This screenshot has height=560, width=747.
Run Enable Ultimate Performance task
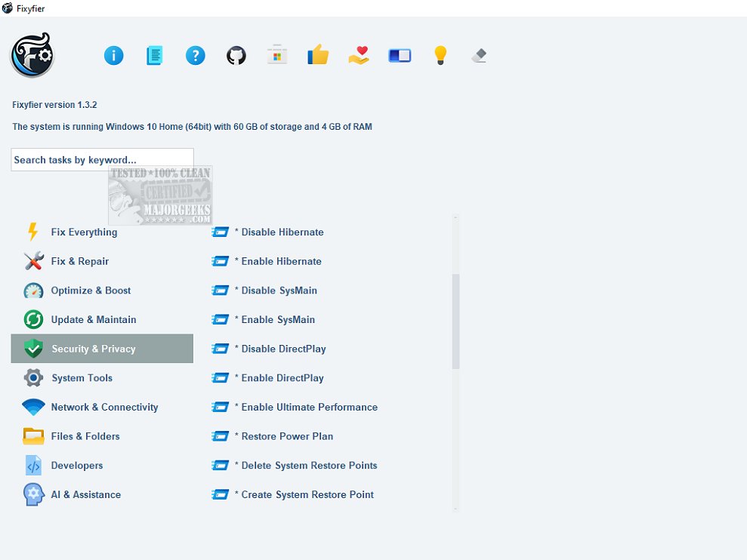307,407
